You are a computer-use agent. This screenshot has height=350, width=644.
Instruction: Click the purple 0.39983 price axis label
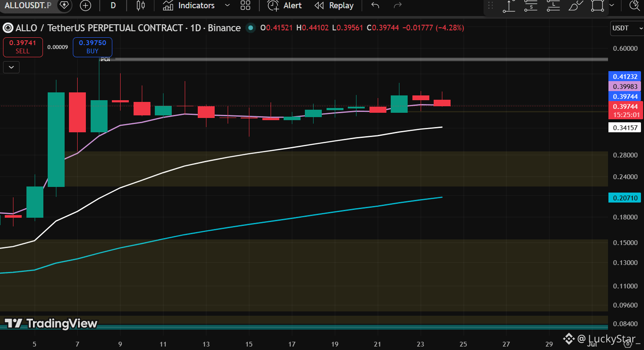click(624, 86)
